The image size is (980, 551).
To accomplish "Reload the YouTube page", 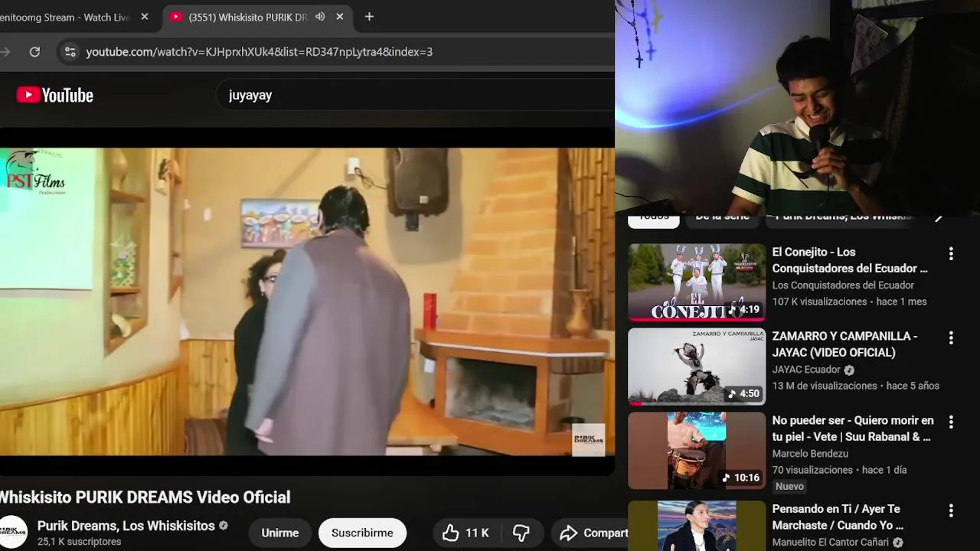I will tap(34, 52).
